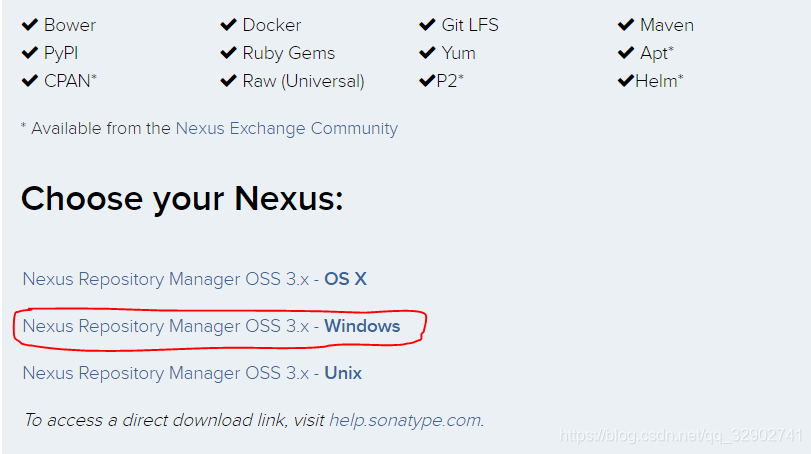Select the 'Yum' format text
Viewport: 811px width, 454px height.
tap(458, 53)
